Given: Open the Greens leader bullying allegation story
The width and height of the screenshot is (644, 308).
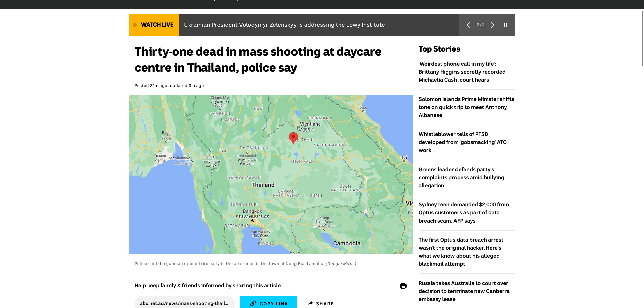Looking at the screenshot, I should click(461, 177).
